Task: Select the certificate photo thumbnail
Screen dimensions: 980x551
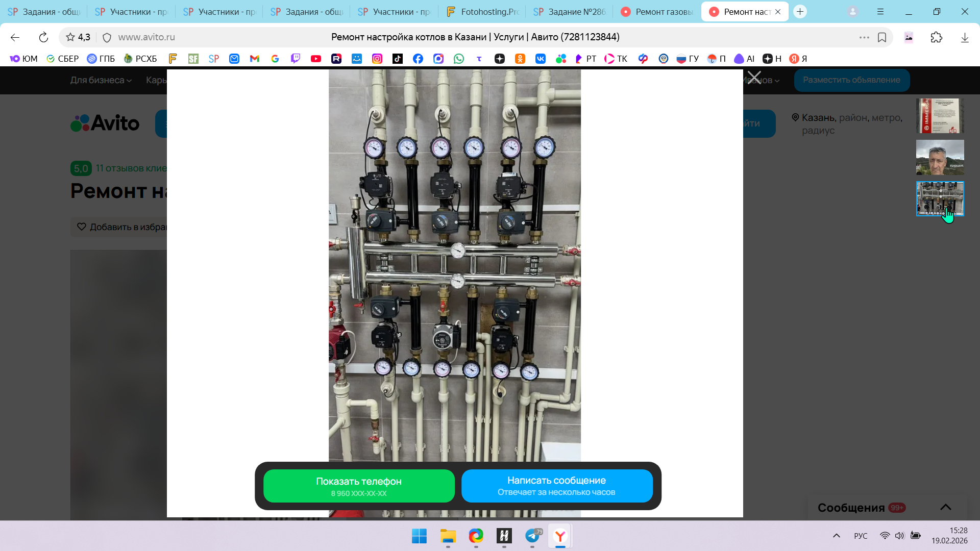Action: (x=940, y=116)
